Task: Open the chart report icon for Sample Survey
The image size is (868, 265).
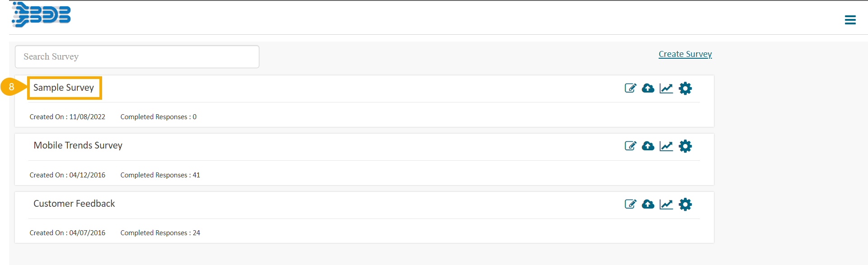Action: (x=666, y=88)
